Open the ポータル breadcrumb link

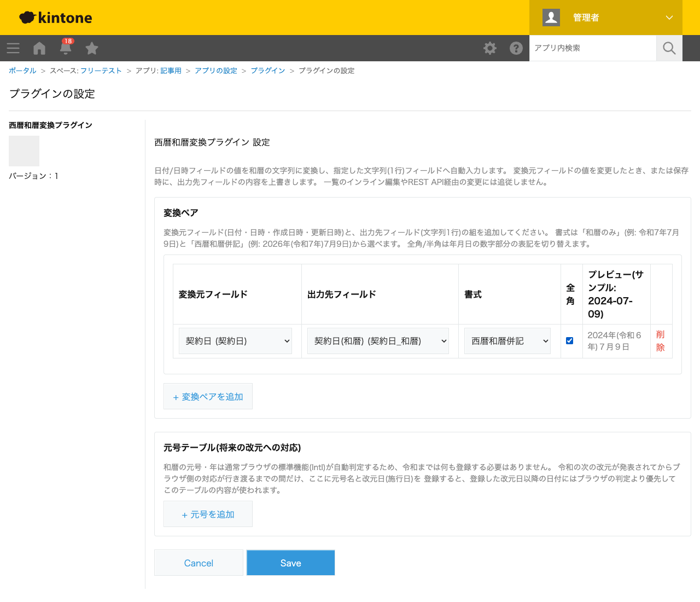click(x=22, y=71)
